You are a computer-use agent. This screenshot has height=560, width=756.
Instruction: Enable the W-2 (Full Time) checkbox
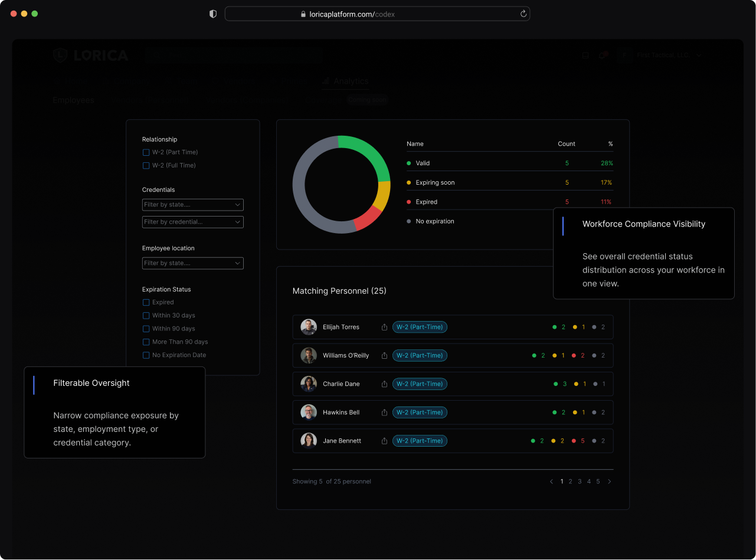pyautogui.click(x=146, y=166)
